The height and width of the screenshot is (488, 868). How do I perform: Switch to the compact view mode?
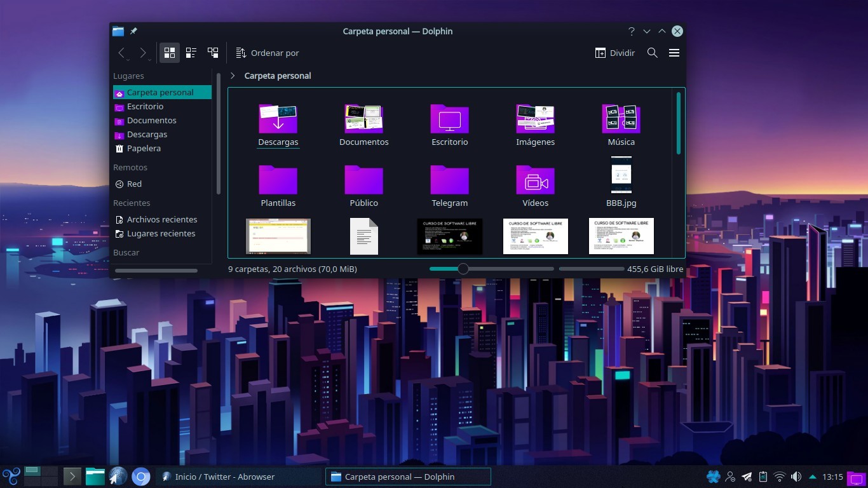pos(191,53)
